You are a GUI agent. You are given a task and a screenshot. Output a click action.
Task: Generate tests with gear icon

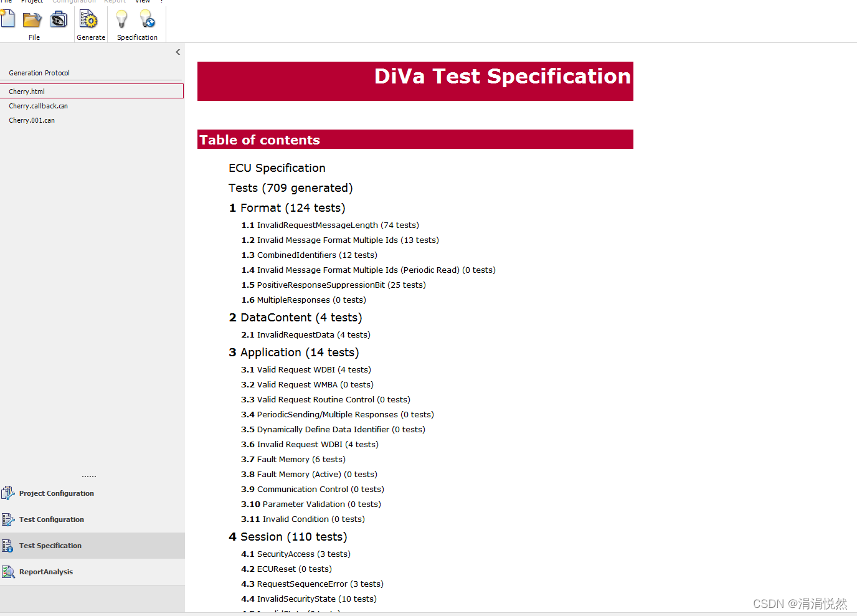(x=89, y=20)
